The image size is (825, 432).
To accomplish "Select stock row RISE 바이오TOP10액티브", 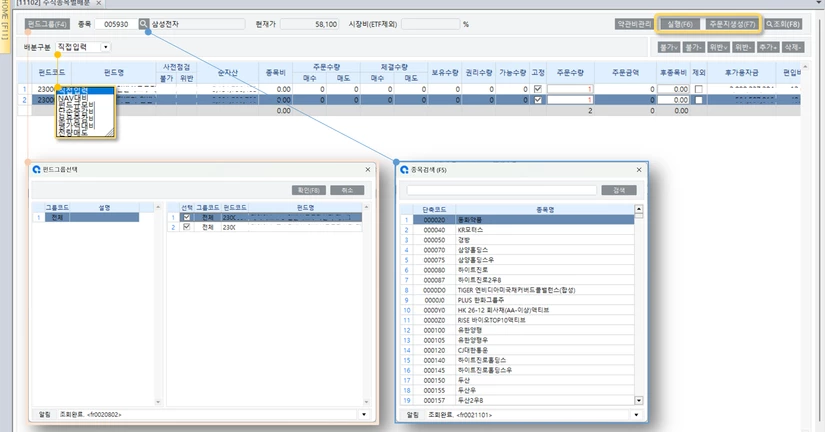I will [518, 320].
